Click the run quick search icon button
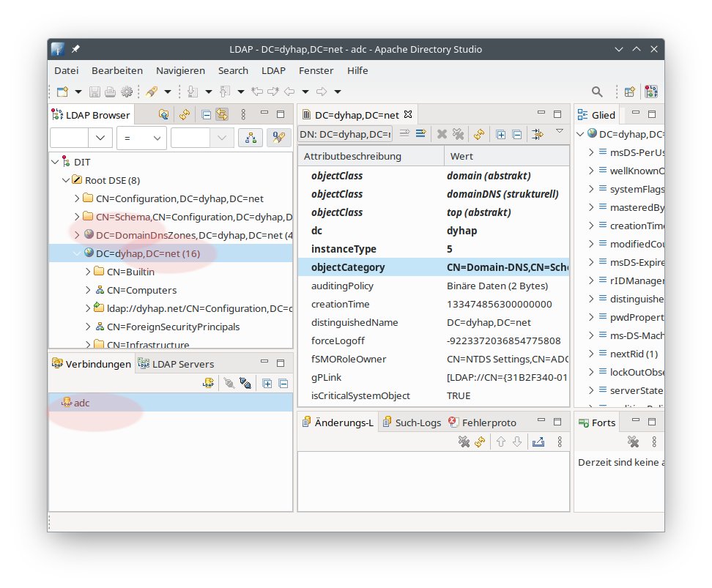 click(278, 138)
